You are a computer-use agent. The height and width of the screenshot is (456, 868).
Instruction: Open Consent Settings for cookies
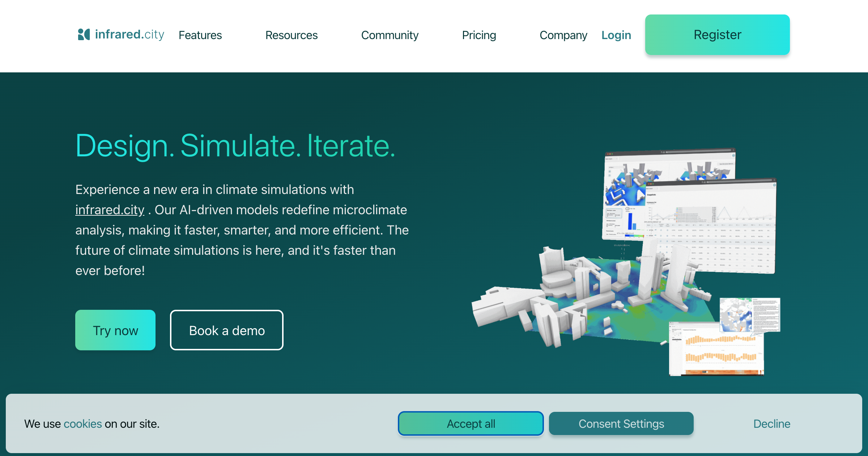coord(621,423)
